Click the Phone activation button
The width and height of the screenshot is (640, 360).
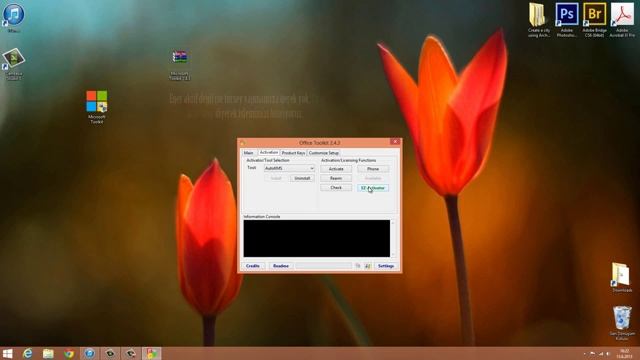pos(373,169)
